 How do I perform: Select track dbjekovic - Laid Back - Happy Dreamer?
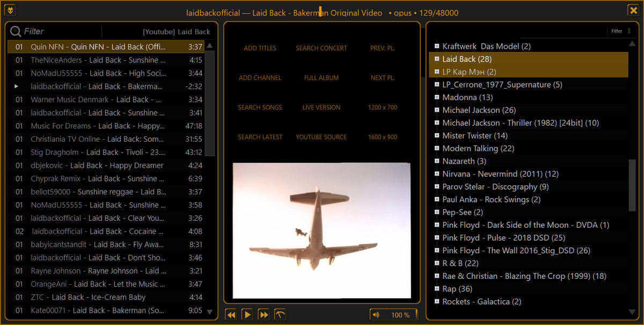[x=106, y=165]
